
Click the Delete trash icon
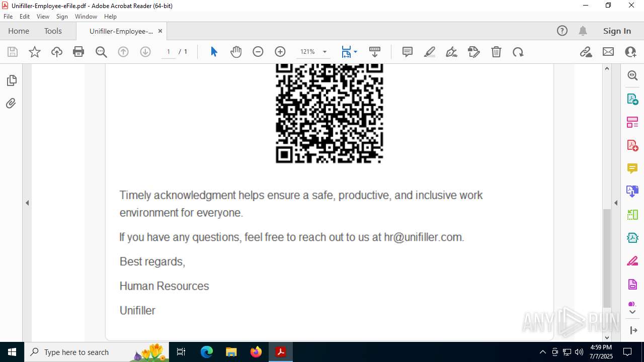pyautogui.click(x=496, y=52)
